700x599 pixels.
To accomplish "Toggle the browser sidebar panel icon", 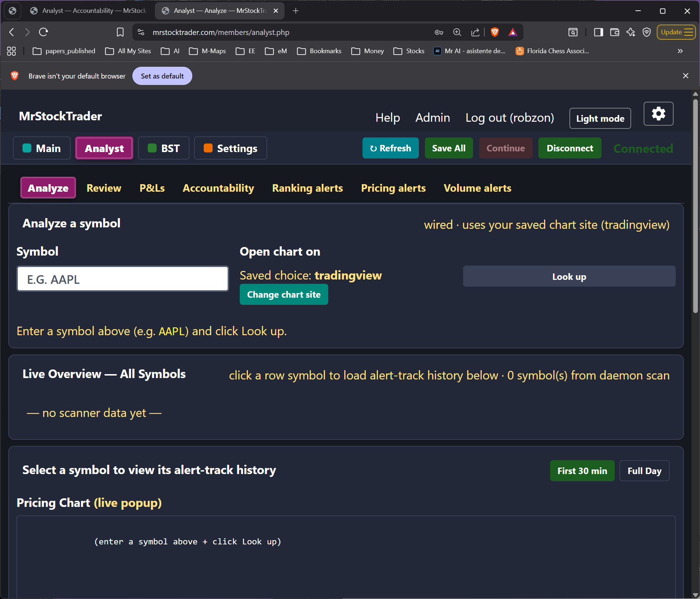I will tap(598, 32).
